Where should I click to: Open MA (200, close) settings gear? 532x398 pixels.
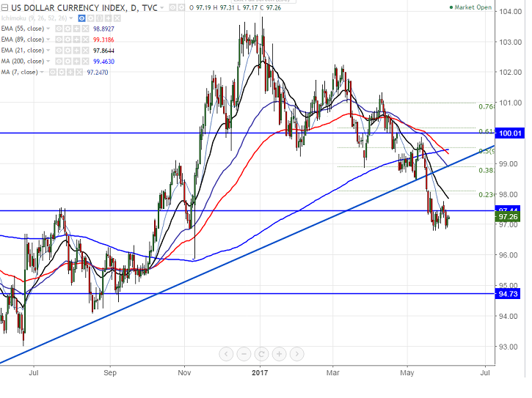[x=68, y=62]
